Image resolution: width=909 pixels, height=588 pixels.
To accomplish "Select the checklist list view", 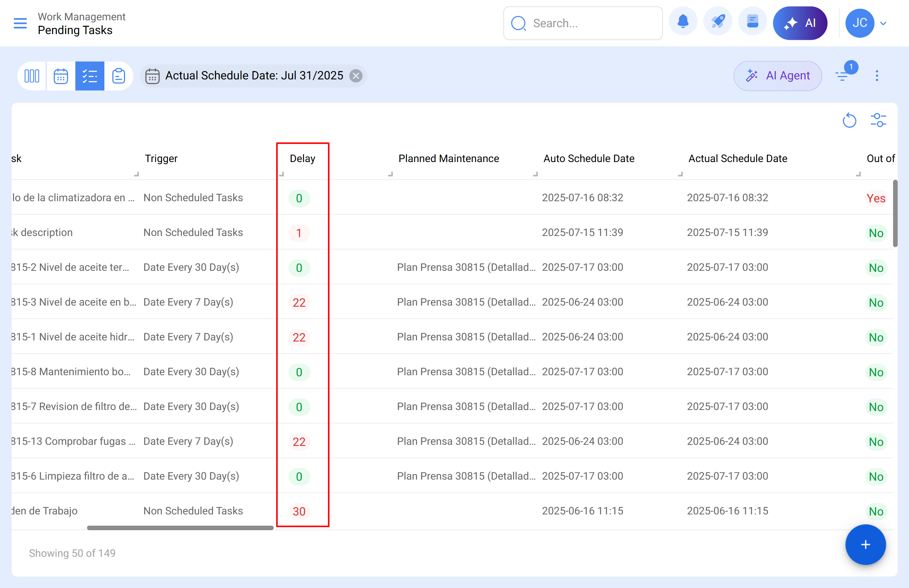I will click(x=90, y=76).
